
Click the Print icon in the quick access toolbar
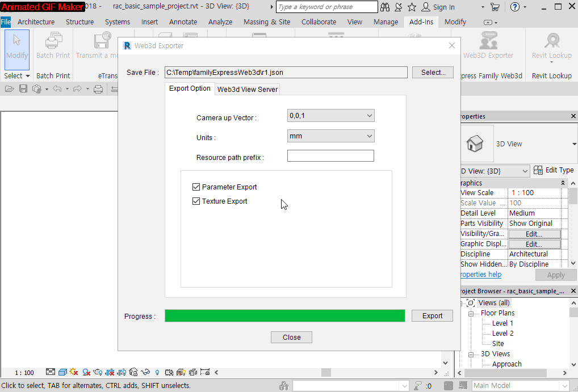click(x=98, y=89)
